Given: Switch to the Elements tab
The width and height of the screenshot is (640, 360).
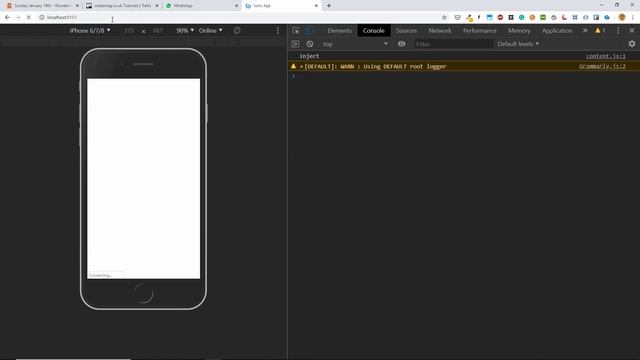Looking at the screenshot, I should point(339,31).
